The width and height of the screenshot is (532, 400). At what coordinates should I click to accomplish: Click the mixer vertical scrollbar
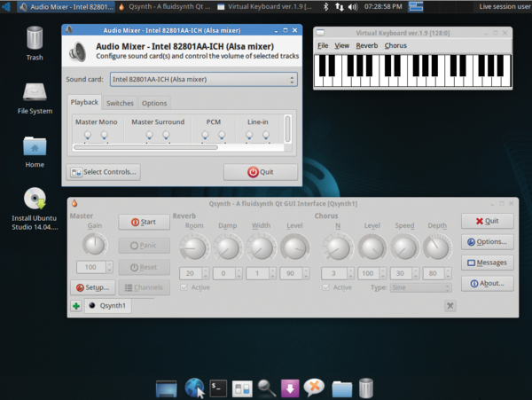point(287,129)
